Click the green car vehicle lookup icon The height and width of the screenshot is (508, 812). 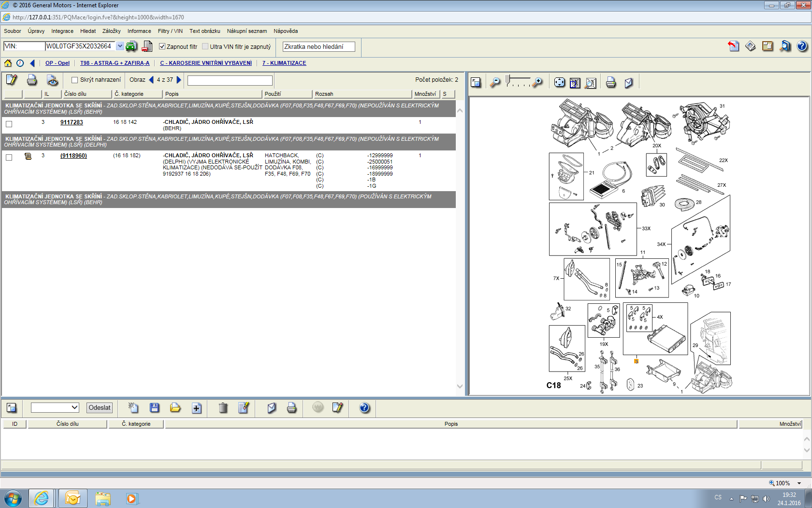point(131,46)
